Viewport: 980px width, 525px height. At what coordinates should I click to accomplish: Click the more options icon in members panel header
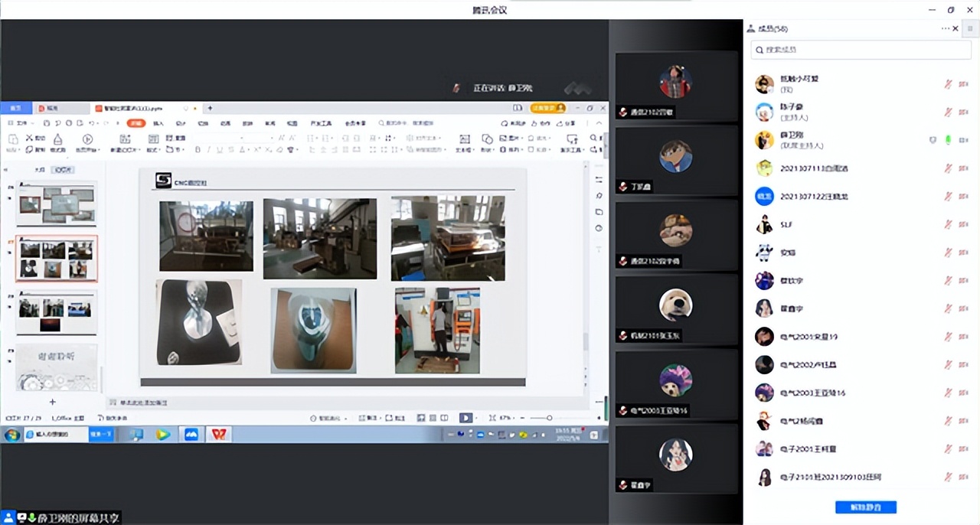[946, 28]
